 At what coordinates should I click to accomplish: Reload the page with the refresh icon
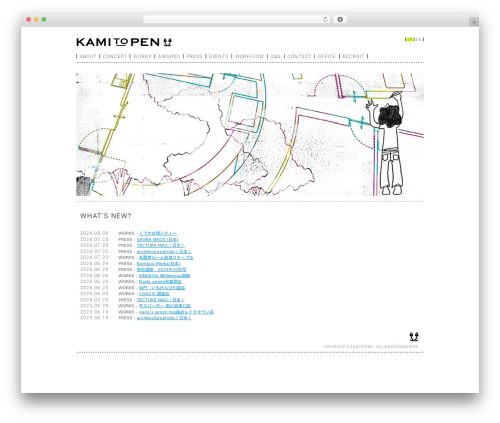(325, 19)
